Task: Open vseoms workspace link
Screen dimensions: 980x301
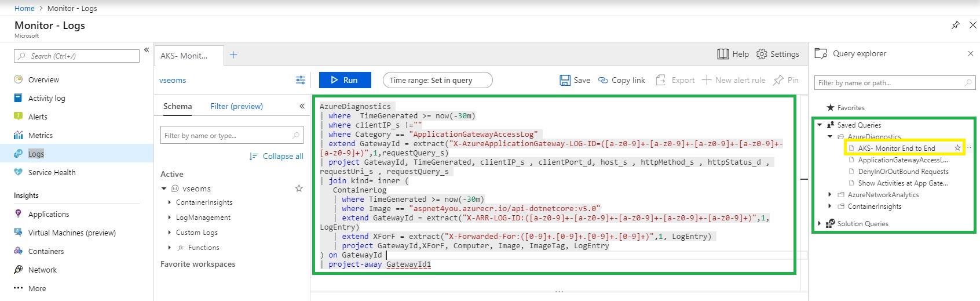Action: 173,80
